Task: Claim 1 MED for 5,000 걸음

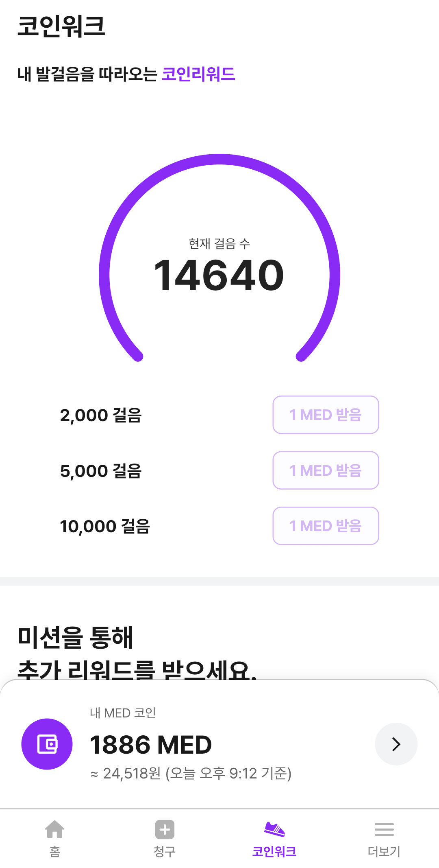Action: (x=326, y=470)
